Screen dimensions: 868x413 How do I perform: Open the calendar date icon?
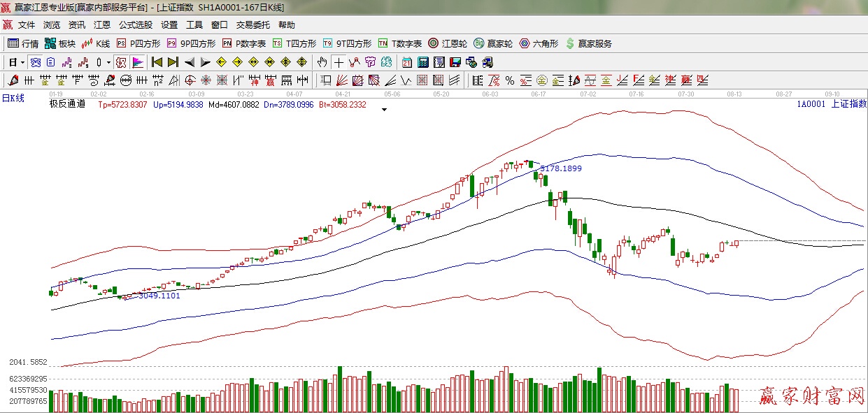pos(406,62)
